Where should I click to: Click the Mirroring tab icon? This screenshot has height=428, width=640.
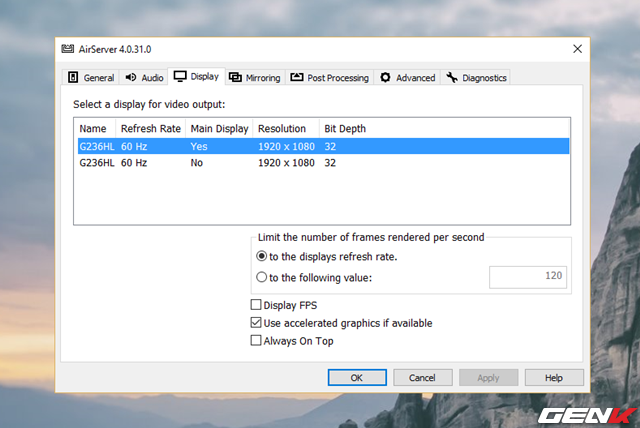coord(235,77)
